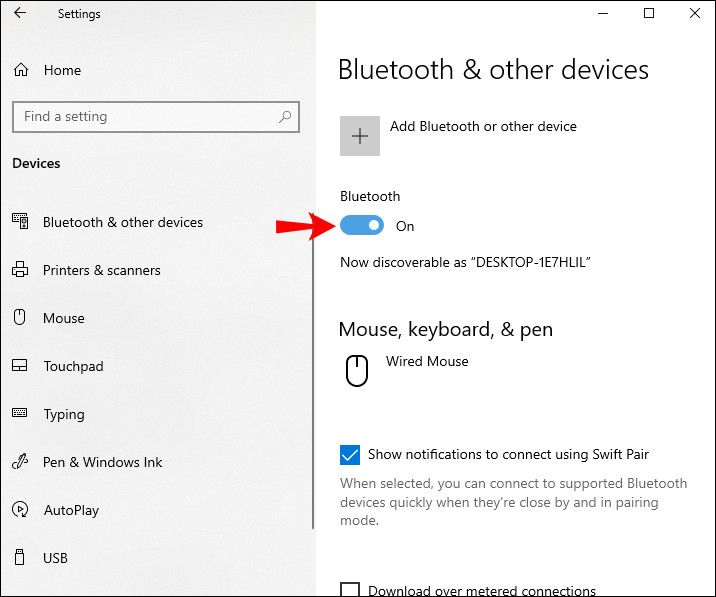Click the back arrow in Settings header

click(x=21, y=14)
